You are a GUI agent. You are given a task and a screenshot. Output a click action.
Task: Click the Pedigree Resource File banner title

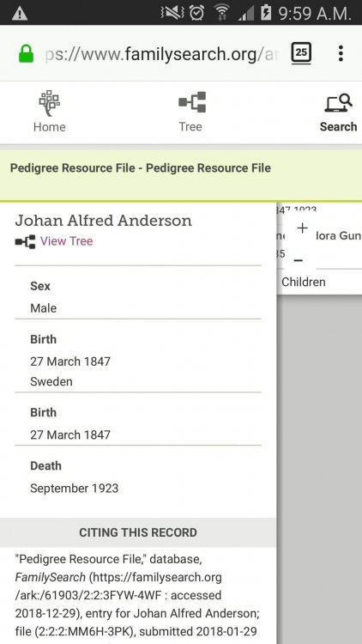pyautogui.click(x=141, y=168)
